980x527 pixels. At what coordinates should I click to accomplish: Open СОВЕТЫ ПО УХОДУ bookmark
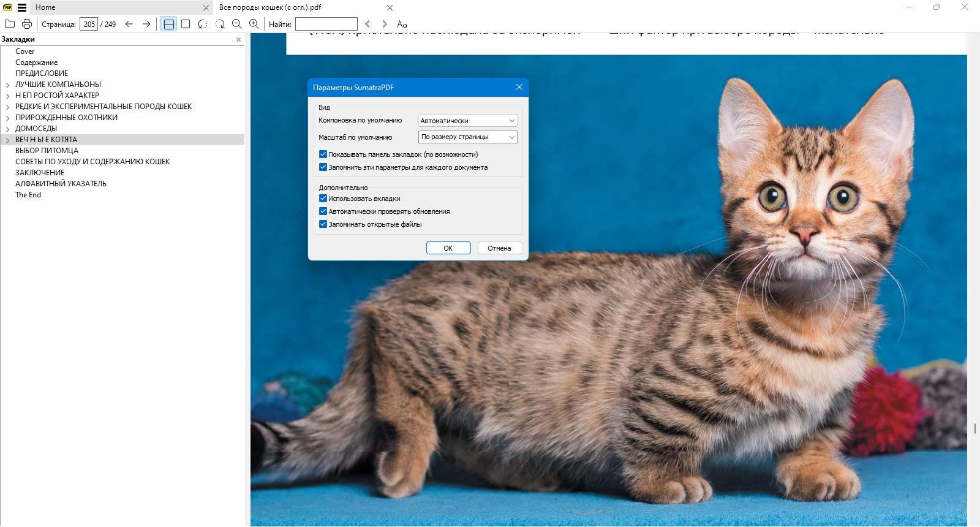pos(92,162)
